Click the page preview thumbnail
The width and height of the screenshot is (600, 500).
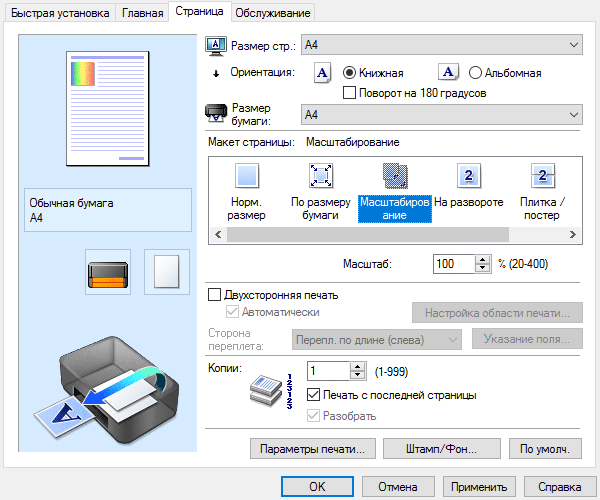(x=108, y=109)
